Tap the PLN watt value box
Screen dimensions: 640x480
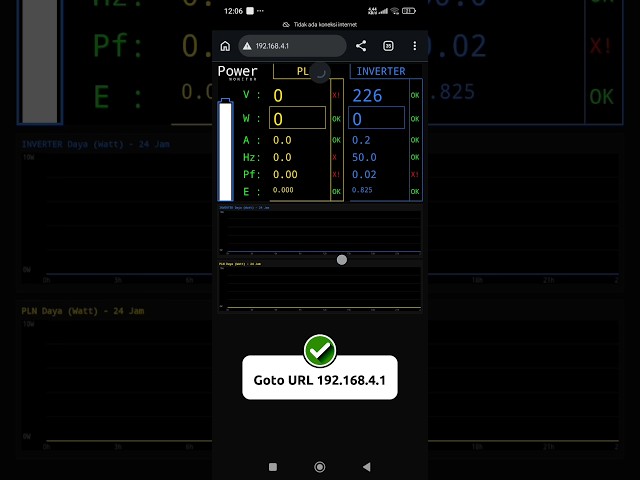tap(298, 118)
